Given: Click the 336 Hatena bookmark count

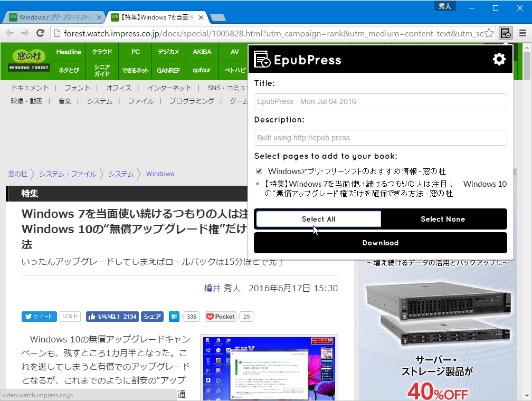Looking at the screenshot, I should point(192,317).
